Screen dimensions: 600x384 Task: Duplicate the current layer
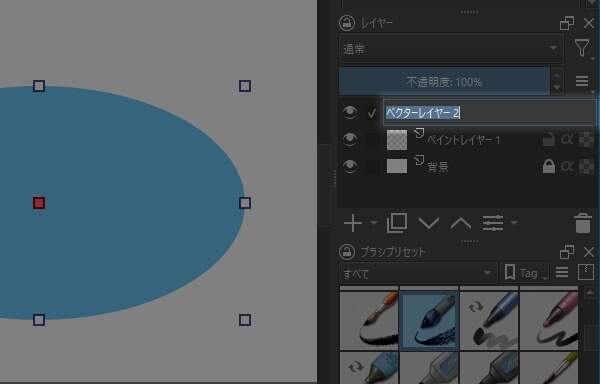[x=397, y=223]
